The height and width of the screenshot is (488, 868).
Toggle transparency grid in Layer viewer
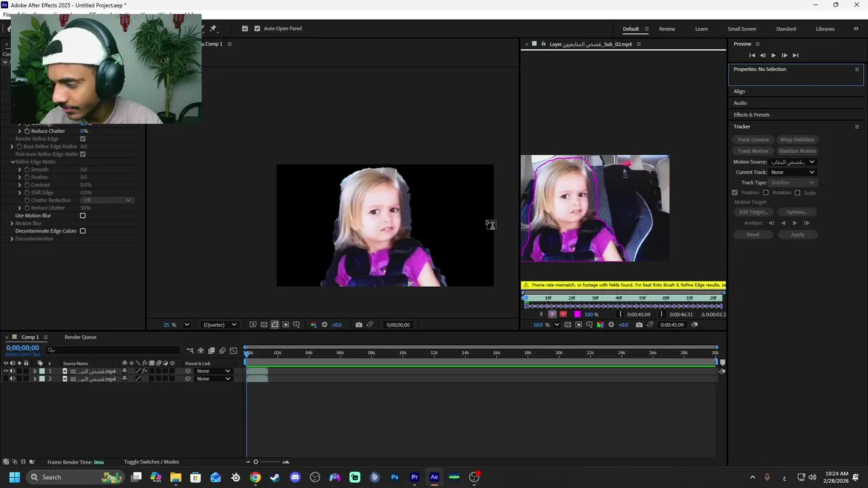(568, 325)
